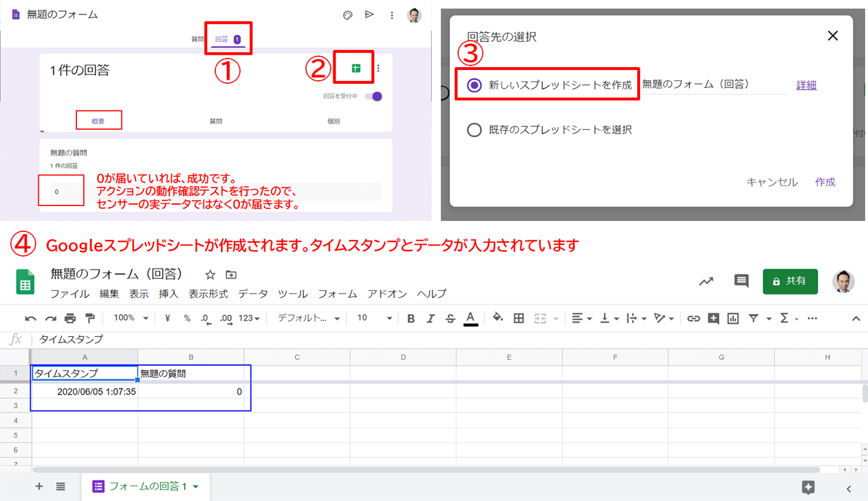The width and height of the screenshot is (868, 501).
Task: Open the フォームの回答 1 sheet tab
Action: (145, 487)
